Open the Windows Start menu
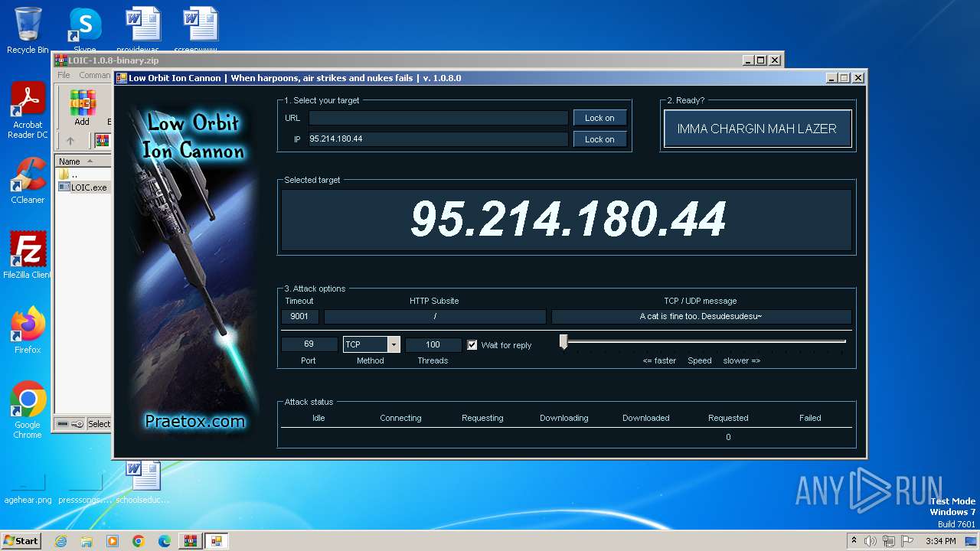This screenshot has width=980, height=551. click(21, 540)
